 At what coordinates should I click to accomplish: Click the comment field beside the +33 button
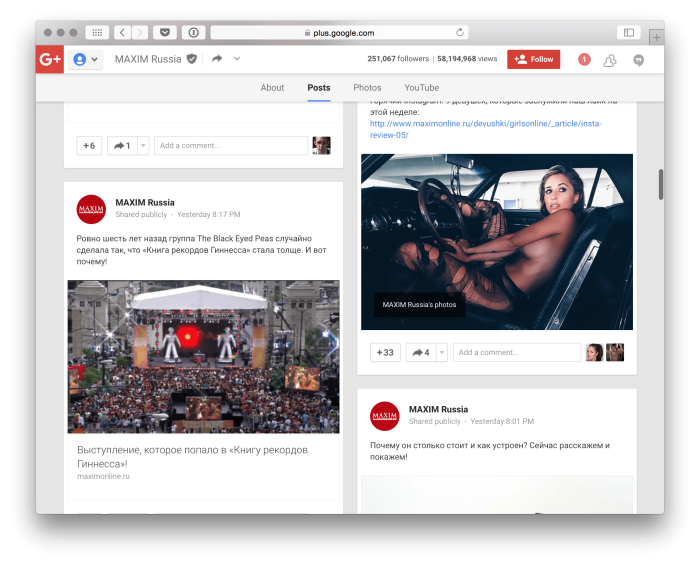point(517,352)
